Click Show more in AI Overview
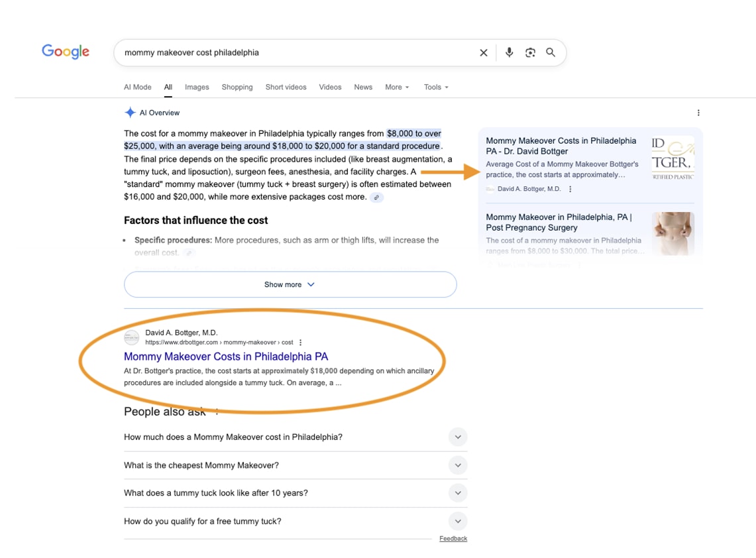The image size is (756, 558). (290, 284)
